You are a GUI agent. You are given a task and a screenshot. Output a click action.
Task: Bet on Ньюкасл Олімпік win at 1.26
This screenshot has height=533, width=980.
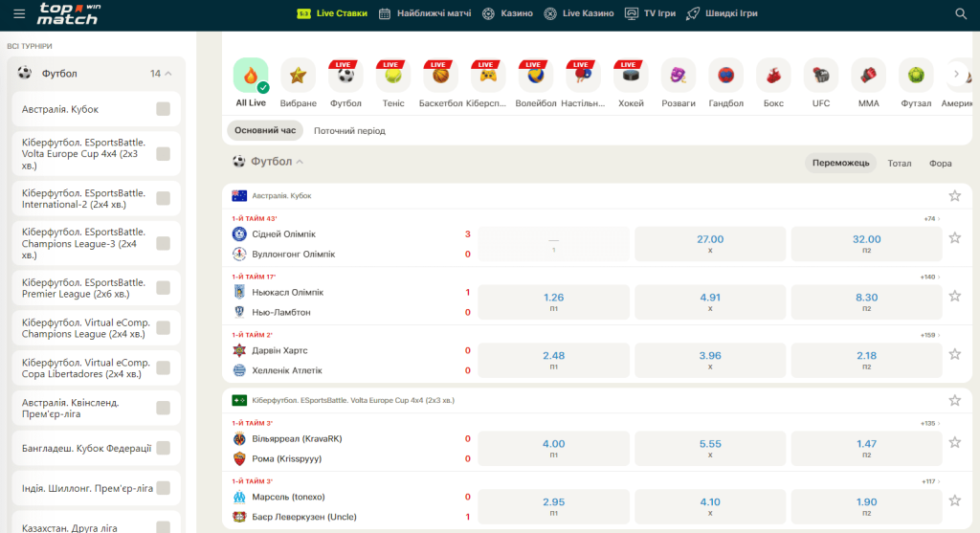pos(553,301)
